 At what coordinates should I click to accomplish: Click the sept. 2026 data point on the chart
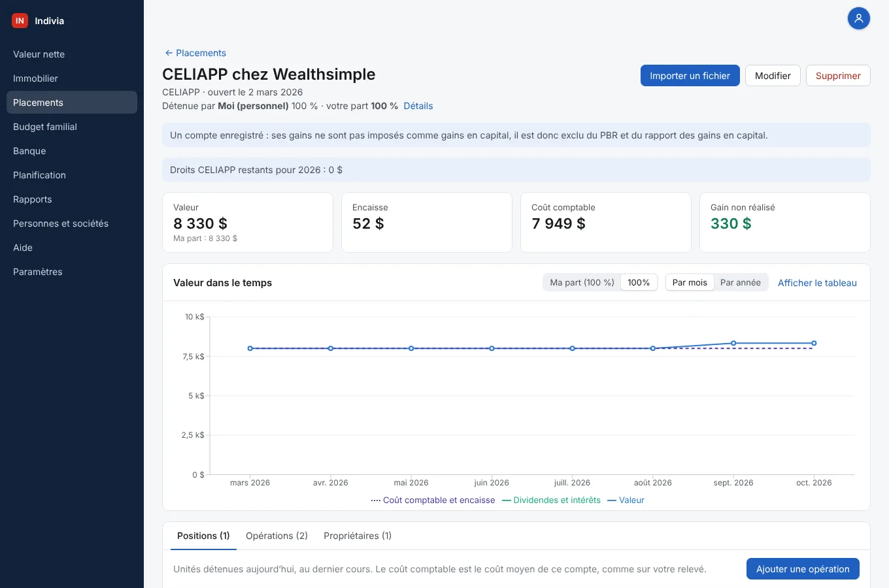pyautogui.click(x=733, y=343)
